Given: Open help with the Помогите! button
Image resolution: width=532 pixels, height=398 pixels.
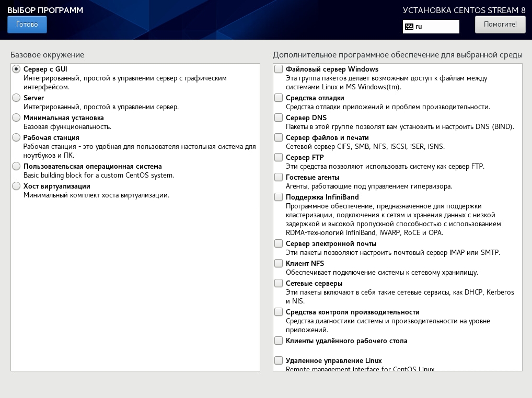Looking at the screenshot, I should tap(500, 25).
